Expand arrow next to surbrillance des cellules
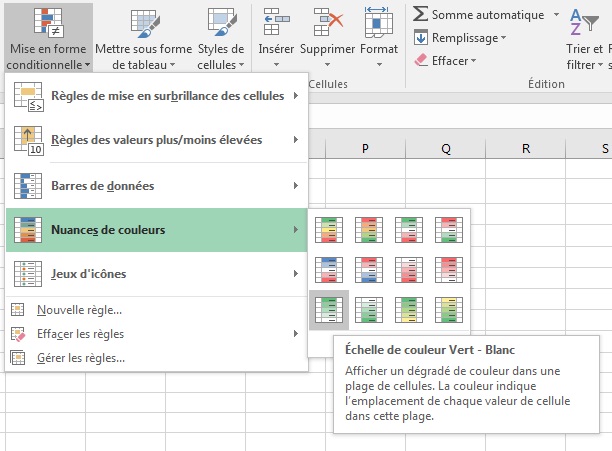The image size is (612, 451). [x=296, y=96]
